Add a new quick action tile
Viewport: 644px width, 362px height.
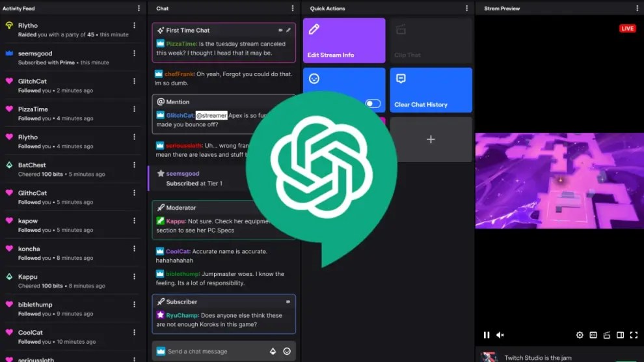tap(431, 139)
